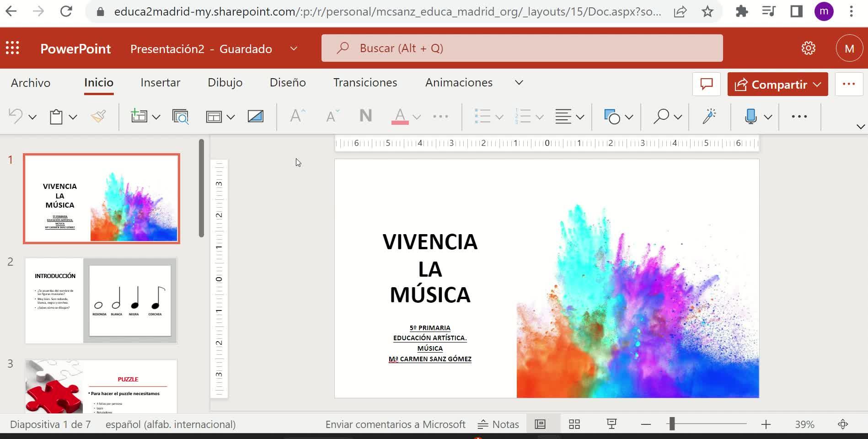Click the Format Painter brush icon
The width and height of the screenshot is (868, 439).
coord(98,117)
